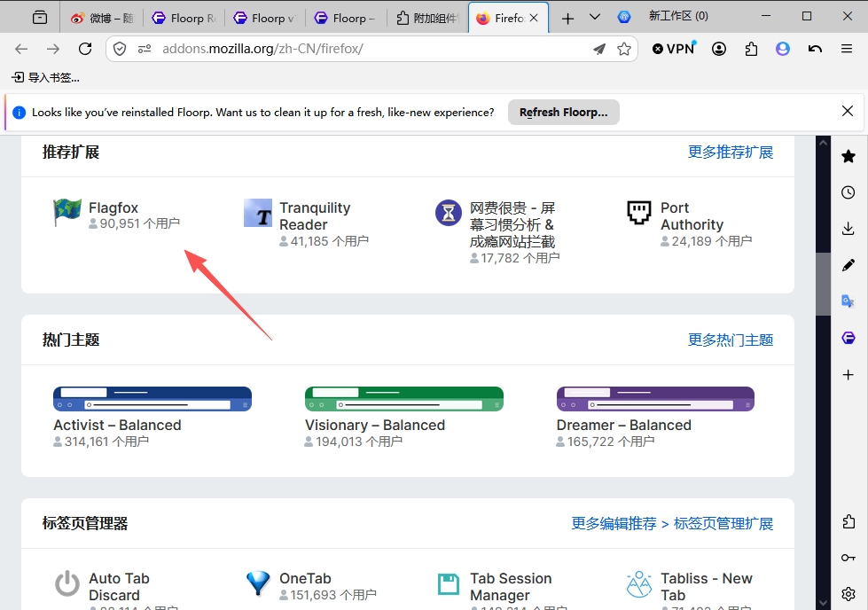Select the Visionary – Balanced theme preview
Screen dimensions: 868x610
click(404, 399)
